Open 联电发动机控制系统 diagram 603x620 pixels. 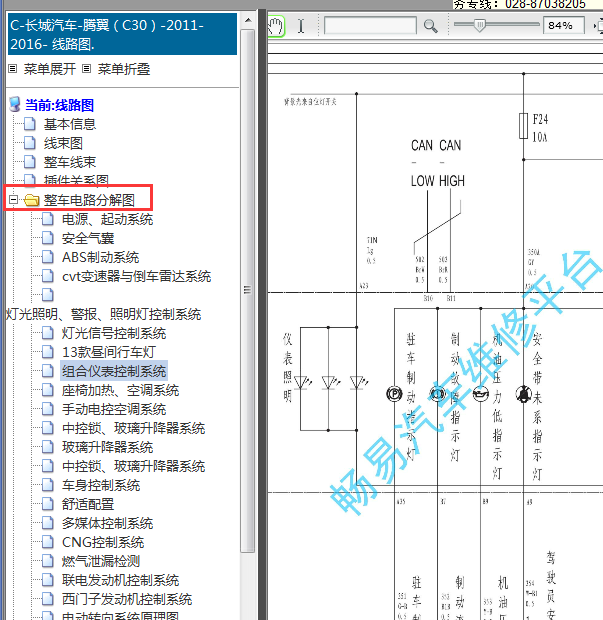tap(121, 580)
